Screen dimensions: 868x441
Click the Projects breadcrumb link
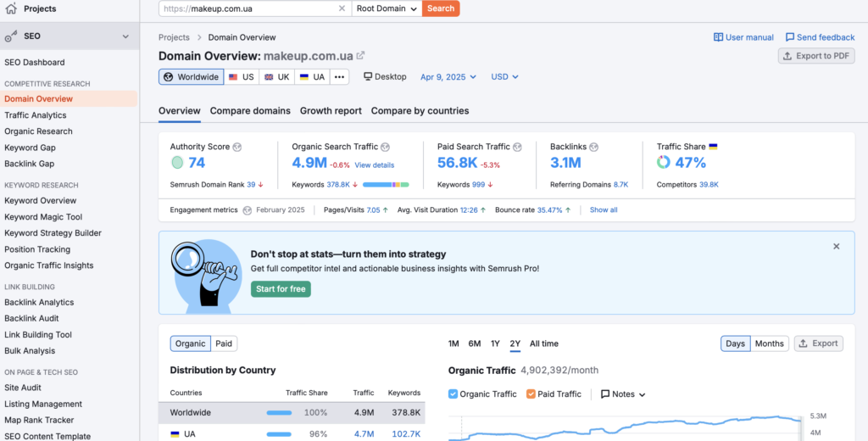(174, 37)
